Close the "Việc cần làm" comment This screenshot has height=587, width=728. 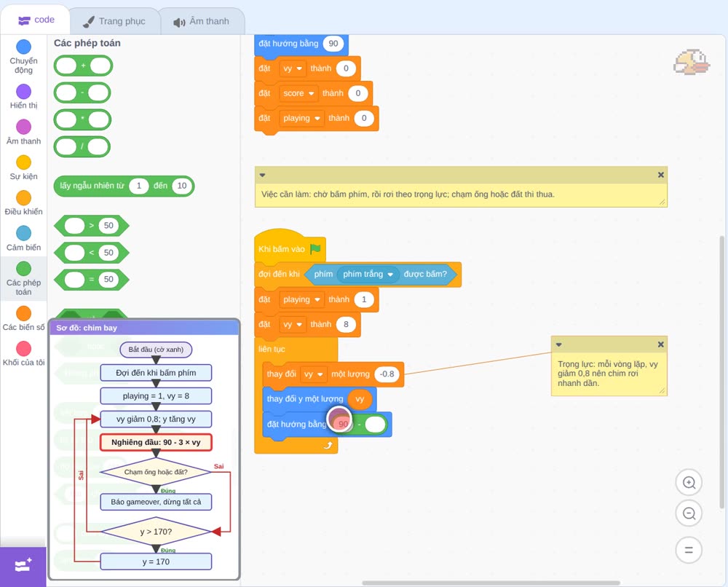(x=661, y=175)
